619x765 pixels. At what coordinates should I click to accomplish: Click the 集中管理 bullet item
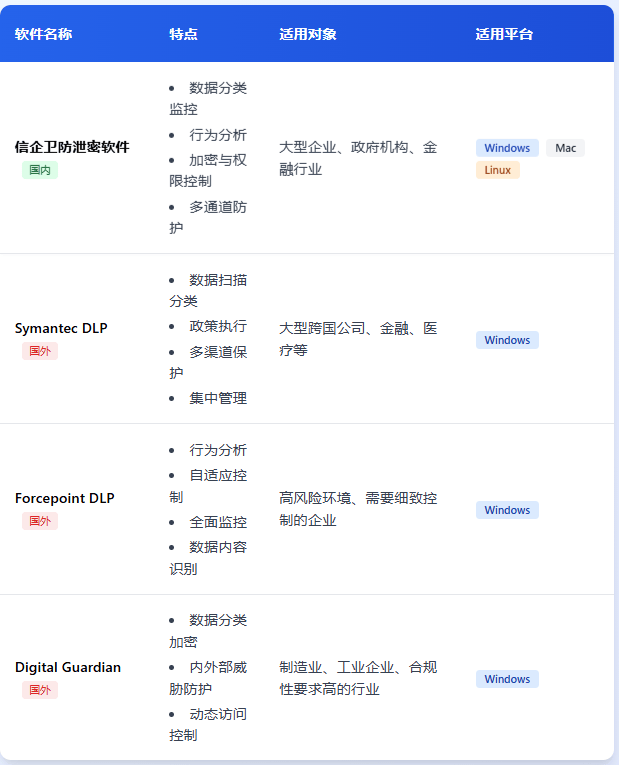click(x=208, y=398)
